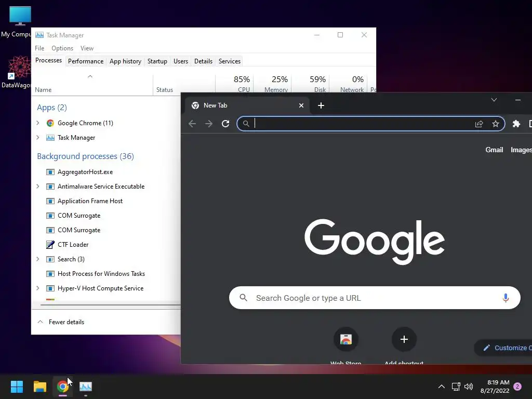Open the Images link

[x=521, y=150]
